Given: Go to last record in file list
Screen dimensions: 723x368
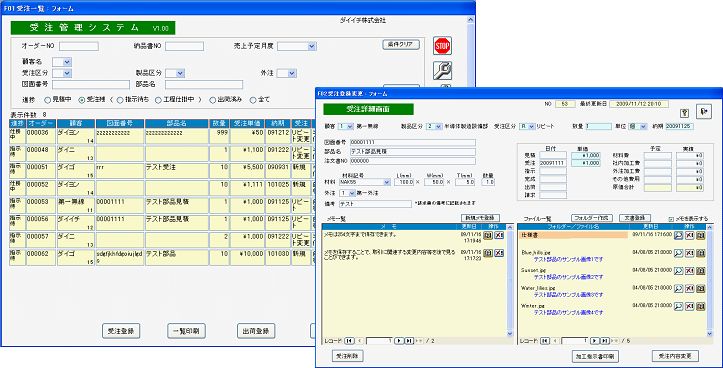Looking at the screenshot, I should (x=604, y=341).
